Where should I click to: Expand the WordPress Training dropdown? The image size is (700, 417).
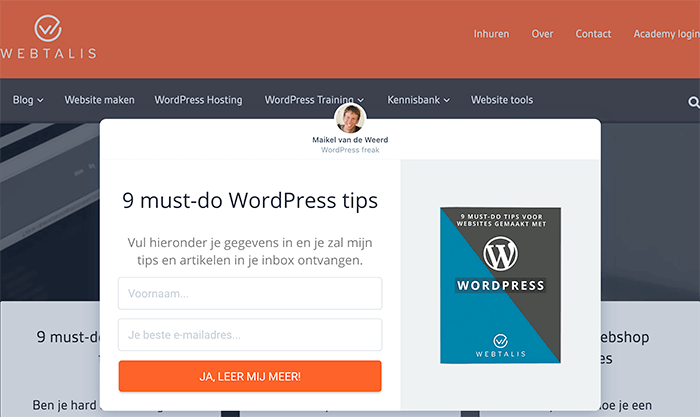(314, 100)
